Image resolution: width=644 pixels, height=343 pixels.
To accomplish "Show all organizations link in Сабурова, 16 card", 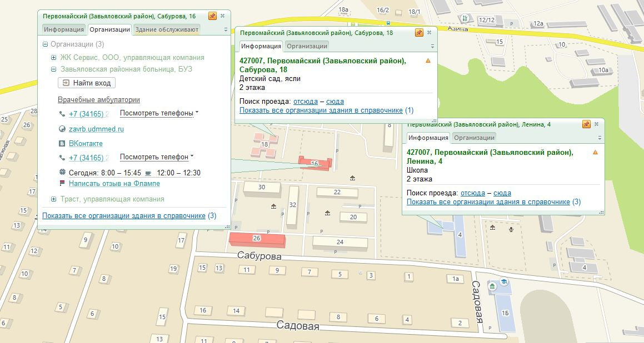I will click(x=123, y=216).
